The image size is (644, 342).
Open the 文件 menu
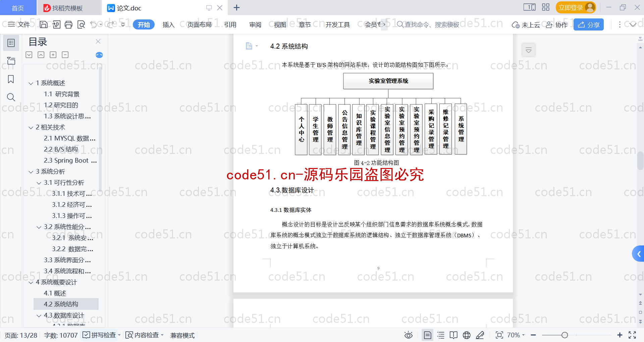19,24
